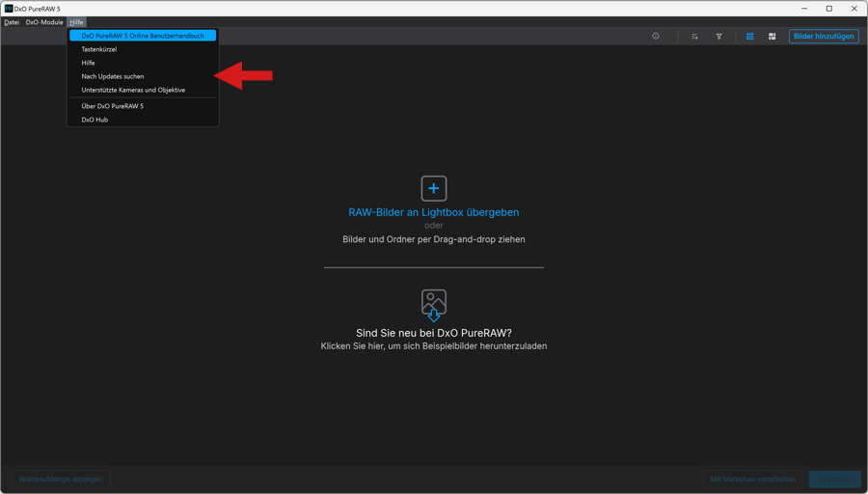The width and height of the screenshot is (868, 494).
Task: Select Nach Updates suchen
Action: point(143,76)
